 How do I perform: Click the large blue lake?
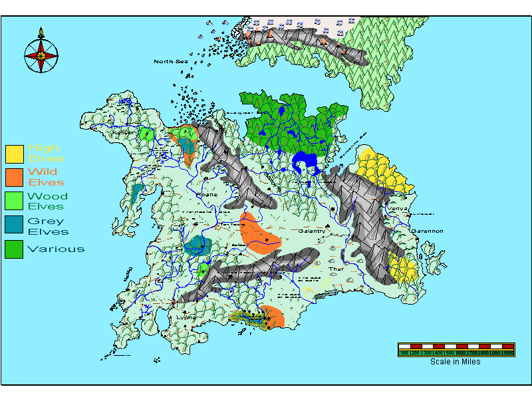pos(305,162)
